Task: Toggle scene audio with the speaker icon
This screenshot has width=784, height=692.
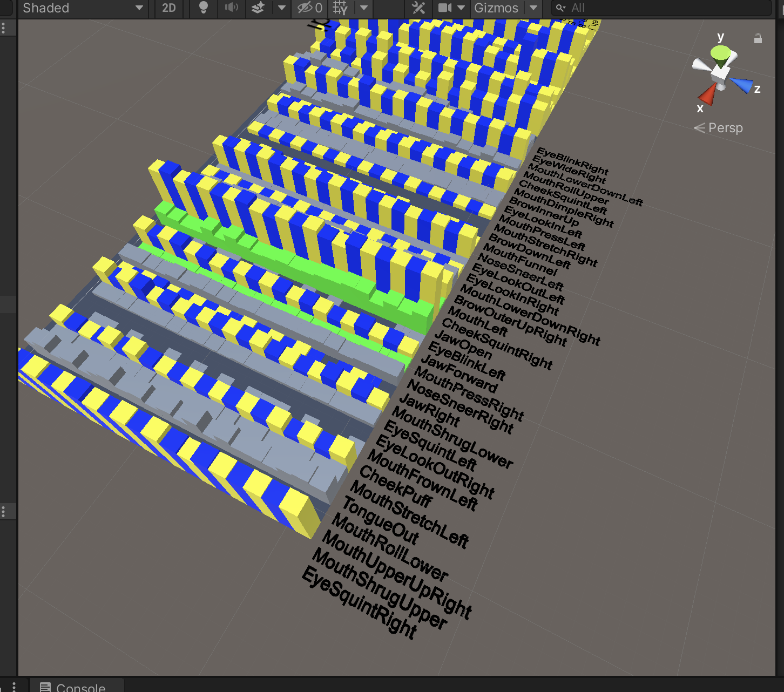Action: click(x=232, y=8)
